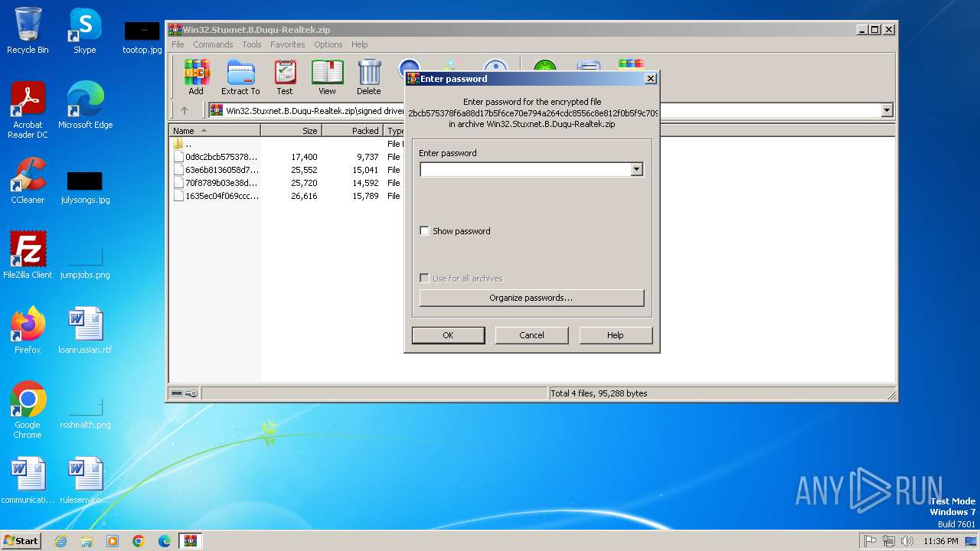Sort by the Packed column header
Viewport: 980px width, 551px height.
[x=352, y=131]
